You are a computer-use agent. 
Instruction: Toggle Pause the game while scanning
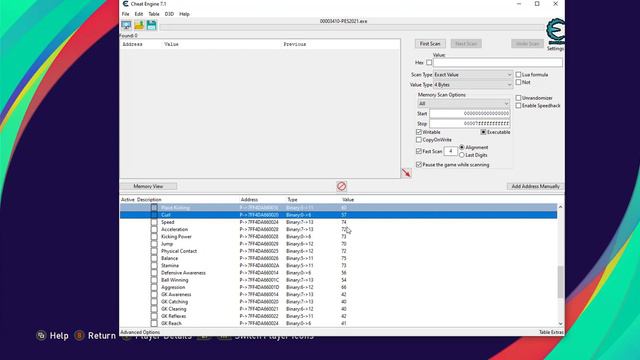(419, 164)
